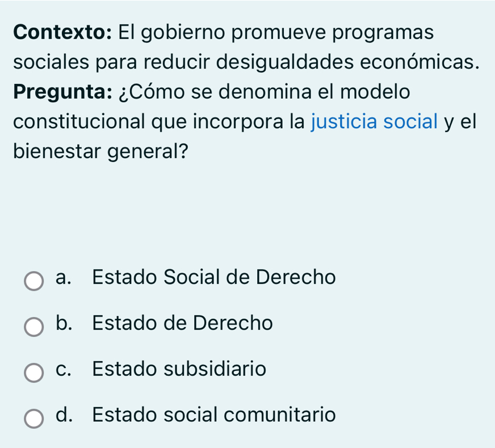This screenshot has height=448, width=495.
Task: Click the phrase bienestar general?
Action: pyautogui.click(x=100, y=151)
